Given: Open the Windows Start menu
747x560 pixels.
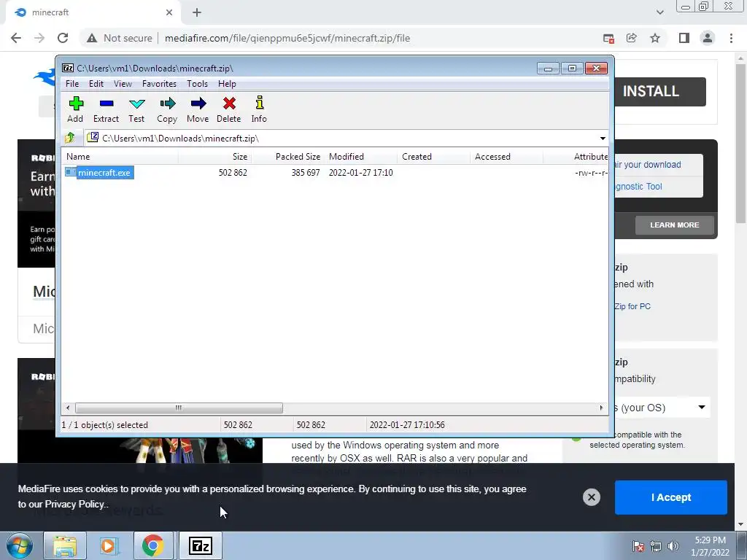Looking at the screenshot, I should pyautogui.click(x=20, y=545).
